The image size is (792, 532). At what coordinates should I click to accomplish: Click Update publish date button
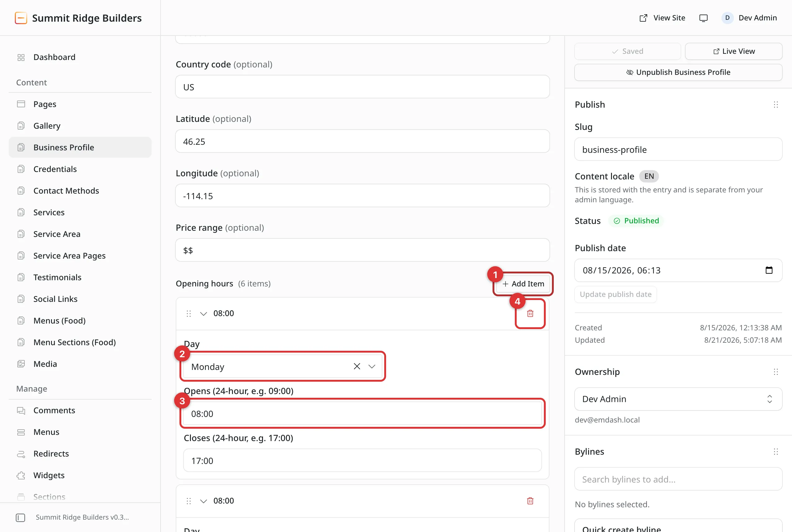[x=616, y=294]
